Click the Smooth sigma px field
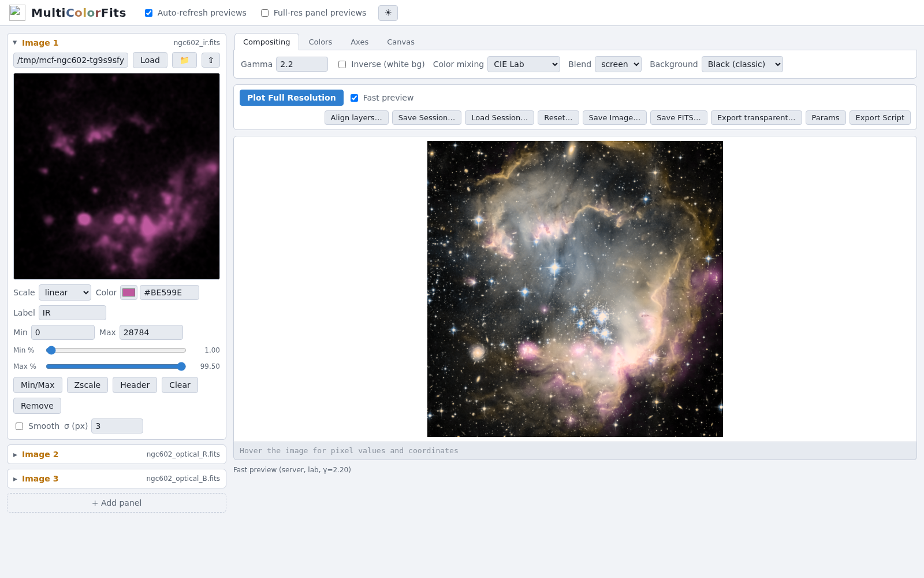The height and width of the screenshot is (578, 924). (x=117, y=426)
